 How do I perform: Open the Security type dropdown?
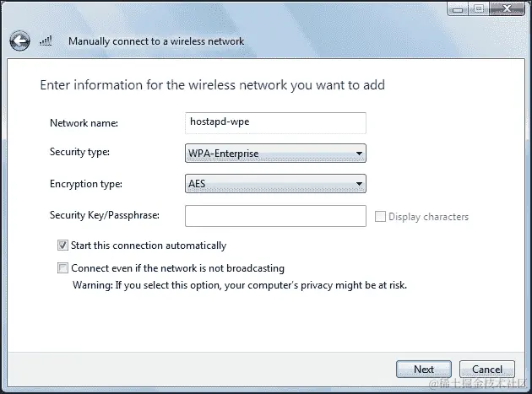click(275, 154)
